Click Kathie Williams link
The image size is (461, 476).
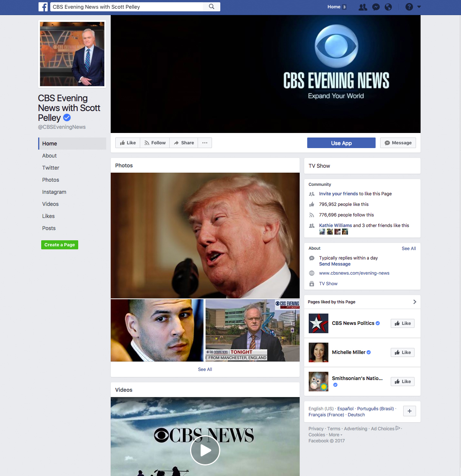(335, 226)
